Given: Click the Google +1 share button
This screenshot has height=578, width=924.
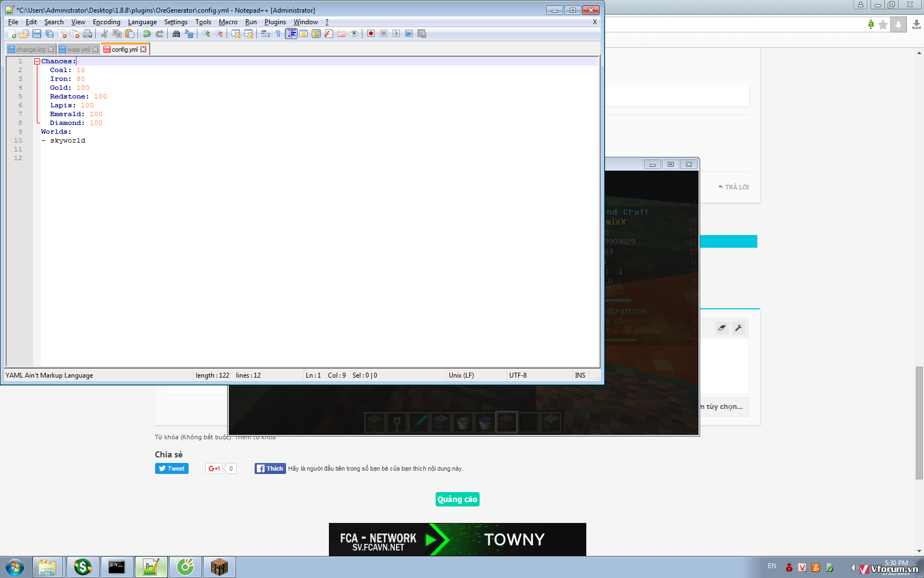Looking at the screenshot, I should click(x=215, y=468).
